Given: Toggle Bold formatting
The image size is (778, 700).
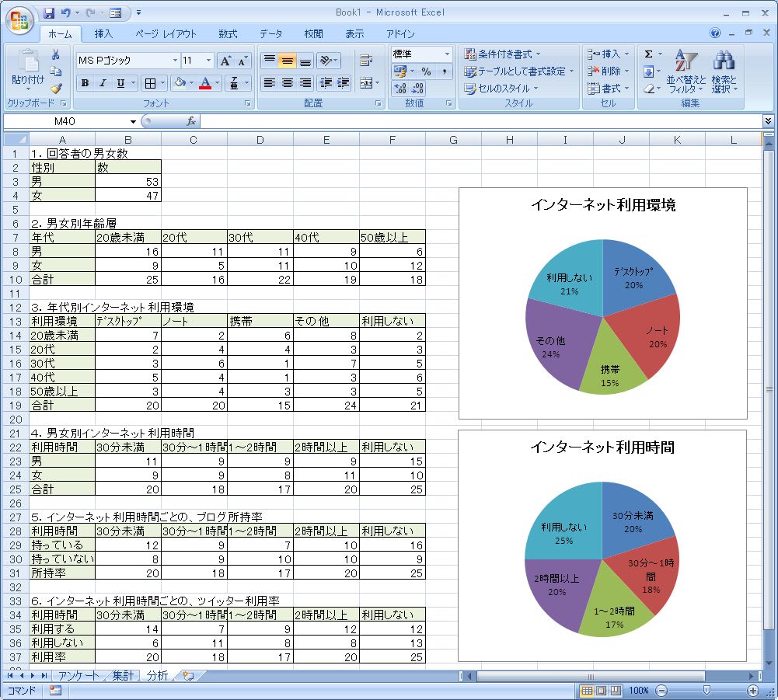Looking at the screenshot, I should [85, 83].
